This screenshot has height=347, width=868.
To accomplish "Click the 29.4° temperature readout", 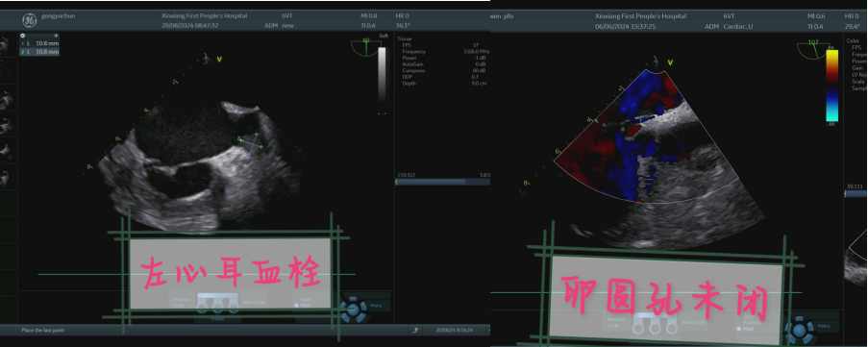I will 852,26.
